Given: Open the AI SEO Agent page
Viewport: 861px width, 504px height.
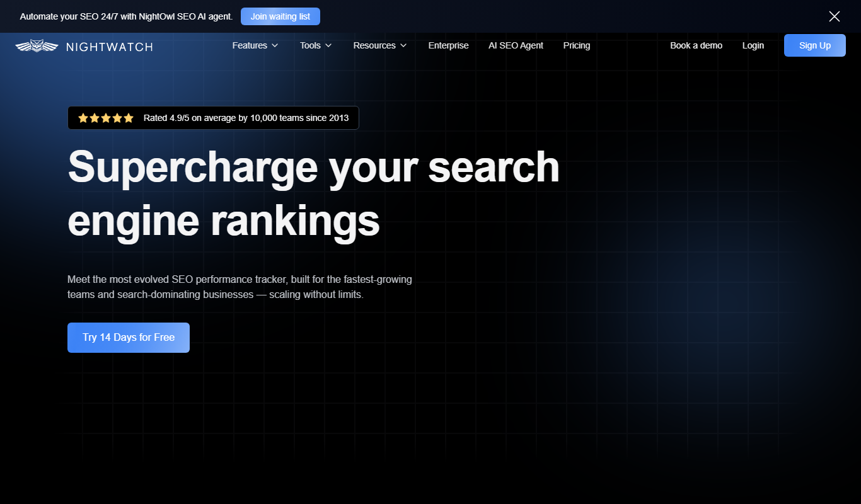Looking at the screenshot, I should pos(516,45).
